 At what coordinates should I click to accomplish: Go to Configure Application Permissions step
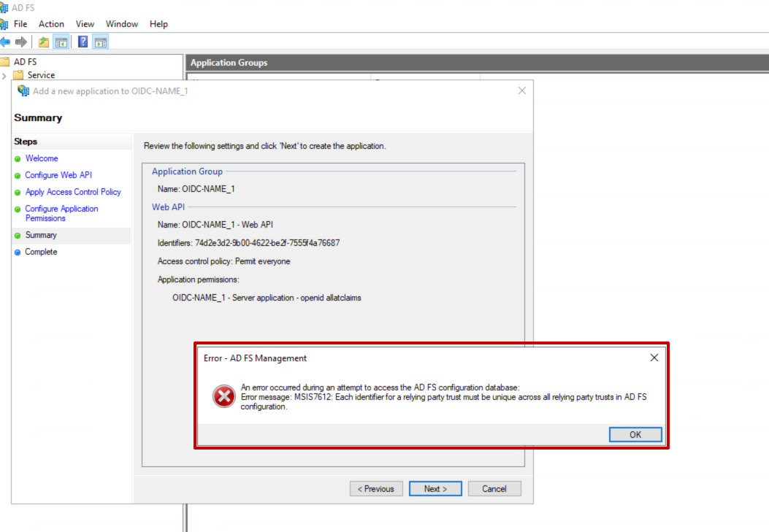pos(62,213)
